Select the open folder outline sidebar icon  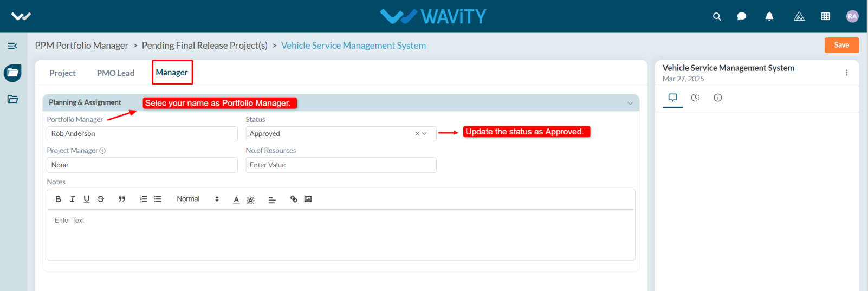[12, 99]
